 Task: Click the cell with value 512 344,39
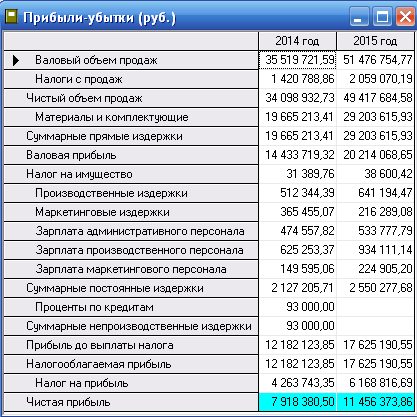coord(297,193)
